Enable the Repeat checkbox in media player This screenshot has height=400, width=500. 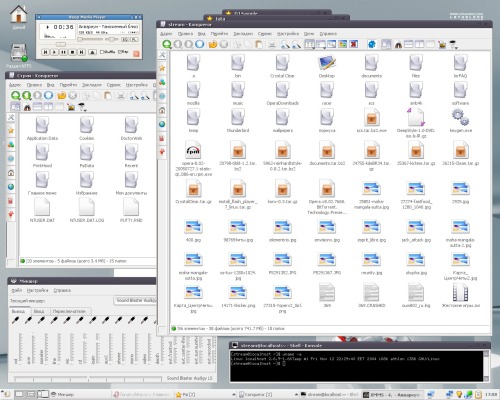[x=120, y=52]
